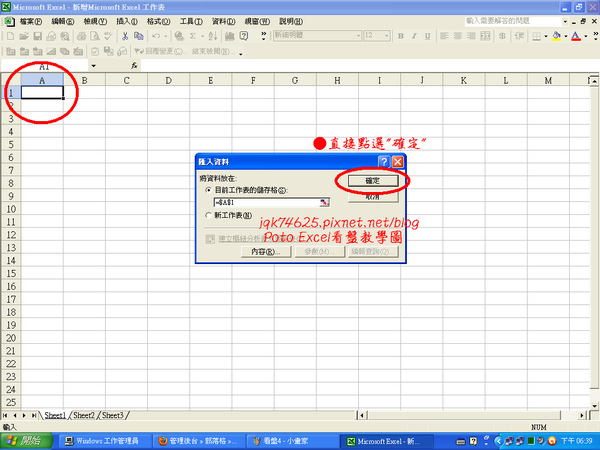Click the dialog help question mark button
Image resolution: width=600 pixels, height=450 pixels.
pos(384,161)
